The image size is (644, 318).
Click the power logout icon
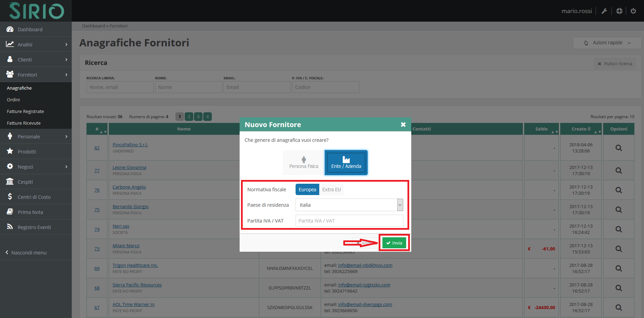[633, 11]
